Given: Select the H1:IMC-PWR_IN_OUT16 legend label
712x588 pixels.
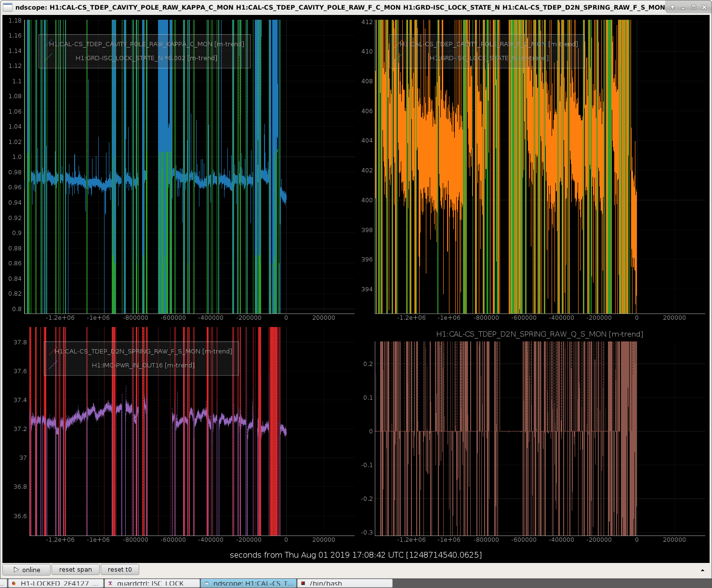Looking at the screenshot, I should (143, 365).
